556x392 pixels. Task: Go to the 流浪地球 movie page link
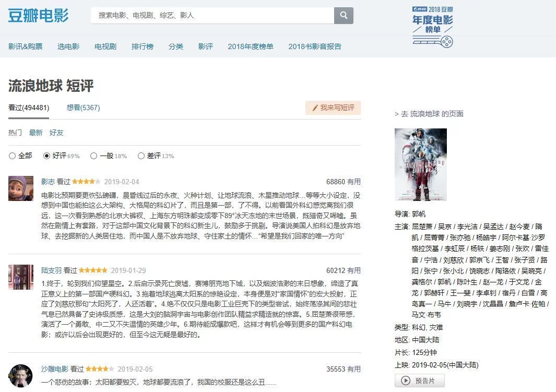[x=429, y=114]
